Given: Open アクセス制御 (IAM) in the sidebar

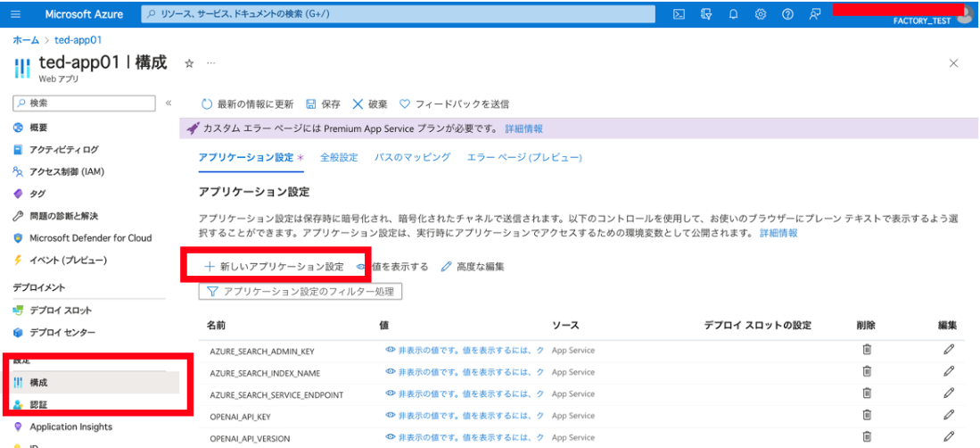Looking at the screenshot, I should coord(58,171).
